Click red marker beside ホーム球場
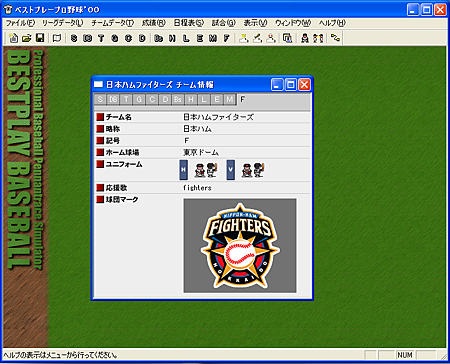Screen dimensions: 450x364 (x=100, y=152)
